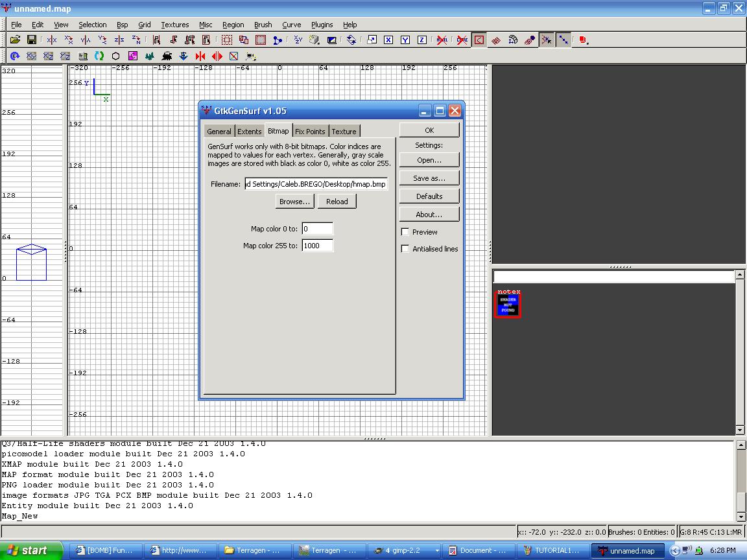Click the black hexagon outline icon

(x=116, y=56)
